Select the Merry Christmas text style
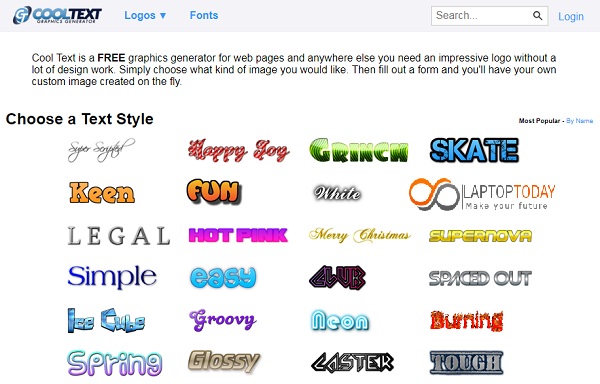 (x=359, y=235)
